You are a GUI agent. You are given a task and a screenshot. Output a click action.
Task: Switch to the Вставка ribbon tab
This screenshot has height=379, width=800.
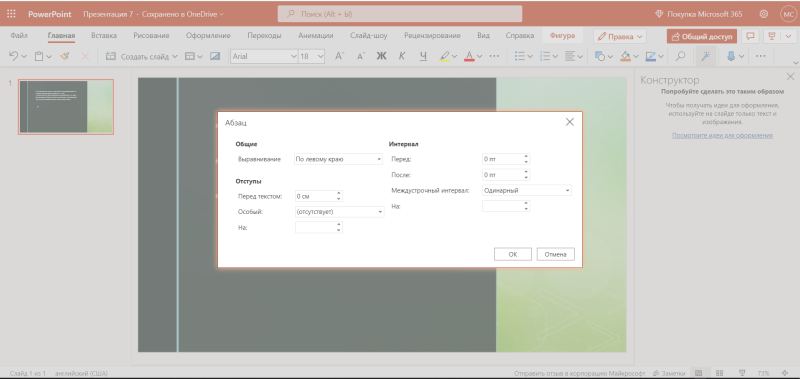pyautogui.click(x=104, y=36)
